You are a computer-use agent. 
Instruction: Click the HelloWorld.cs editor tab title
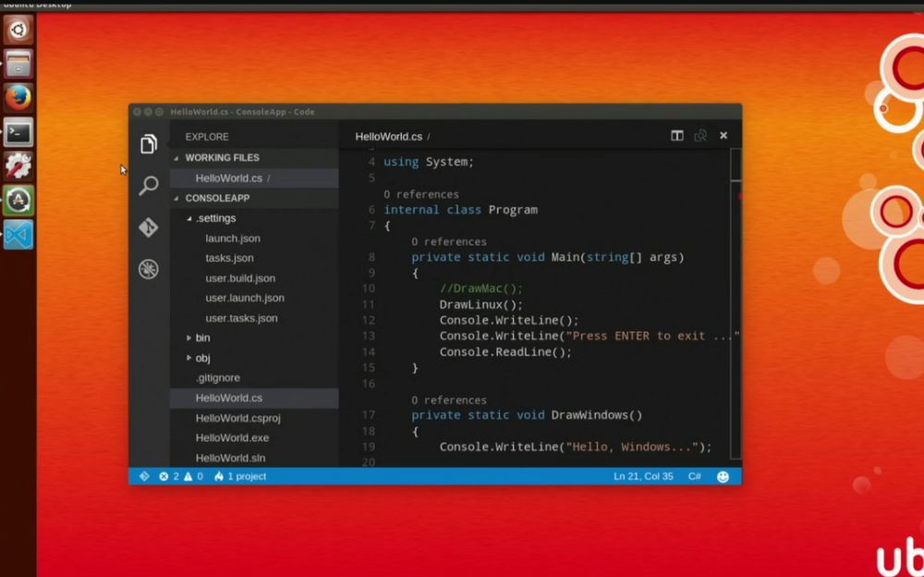(389, 136)
